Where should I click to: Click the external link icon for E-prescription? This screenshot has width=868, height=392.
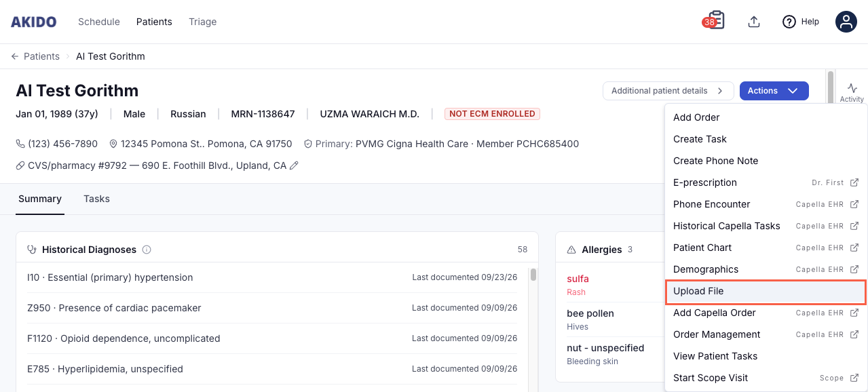tap(854, 182)
